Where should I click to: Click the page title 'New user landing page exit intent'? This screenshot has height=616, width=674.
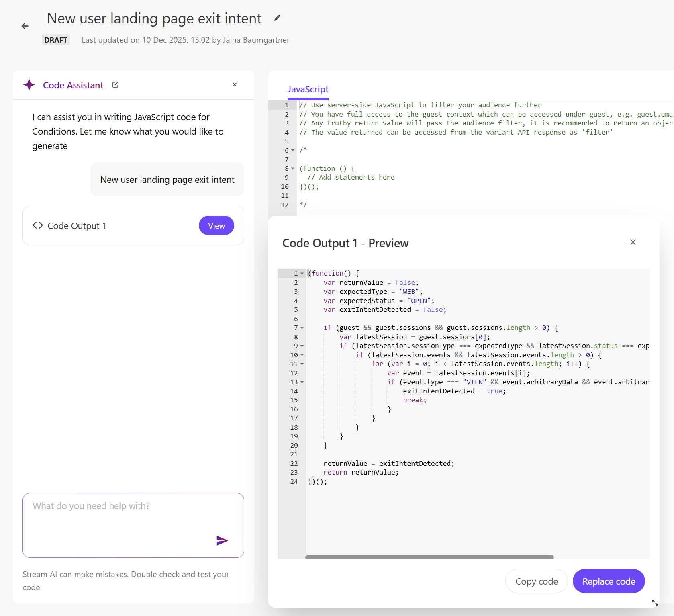(x=154, y=18)
